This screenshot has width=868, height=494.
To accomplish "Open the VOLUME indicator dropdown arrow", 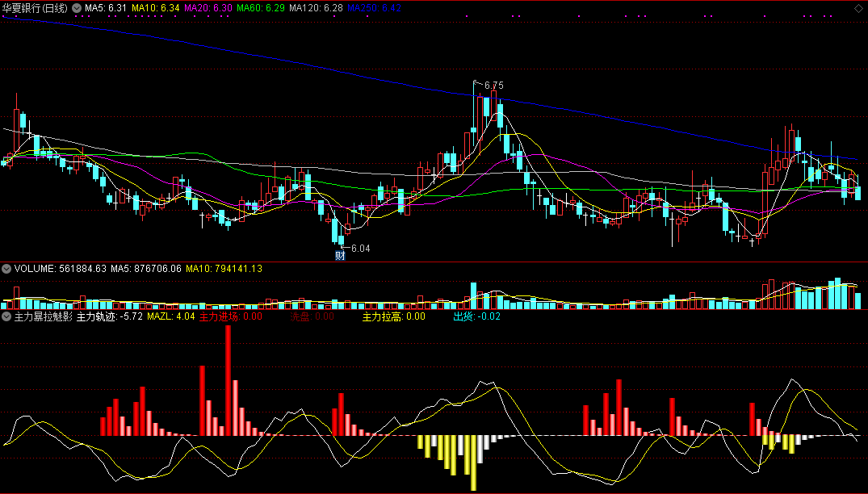I will [6, 269].
